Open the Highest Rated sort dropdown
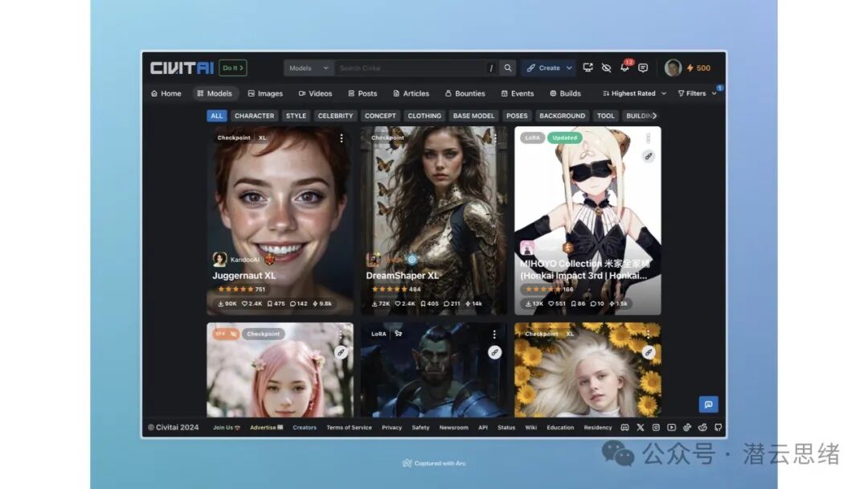The image size is (868, 489). pyautogui.click(x=634, y=93)
